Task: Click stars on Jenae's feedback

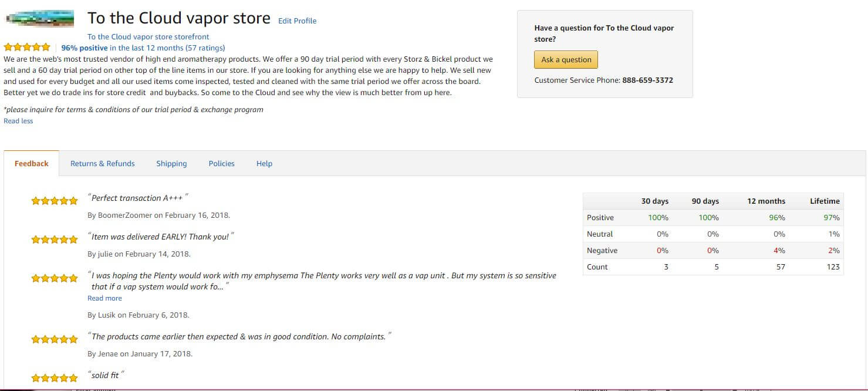Action: coord(55,339)
